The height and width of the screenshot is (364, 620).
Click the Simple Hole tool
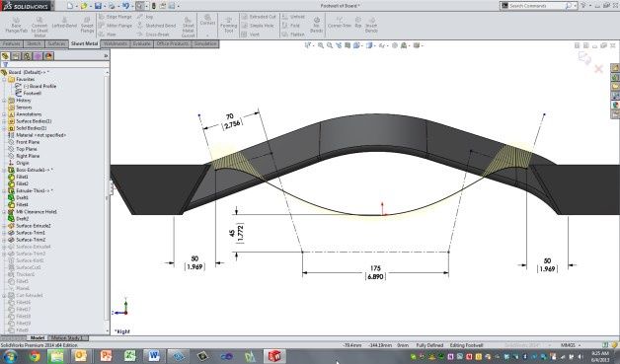tap(258, 26)
